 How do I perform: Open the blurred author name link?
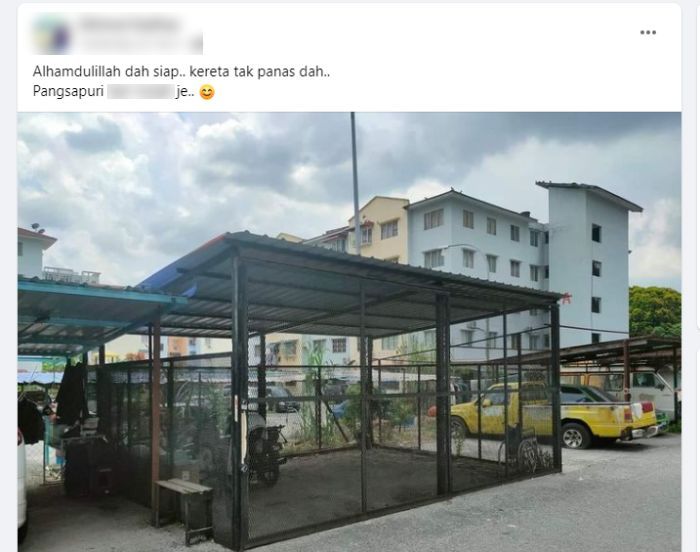tap(129, 25)
